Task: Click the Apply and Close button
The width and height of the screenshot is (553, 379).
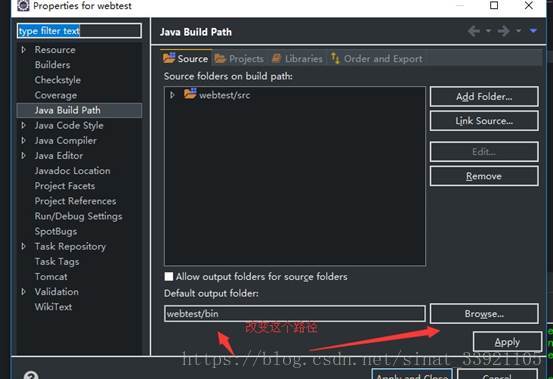Action: pos(412,374)
